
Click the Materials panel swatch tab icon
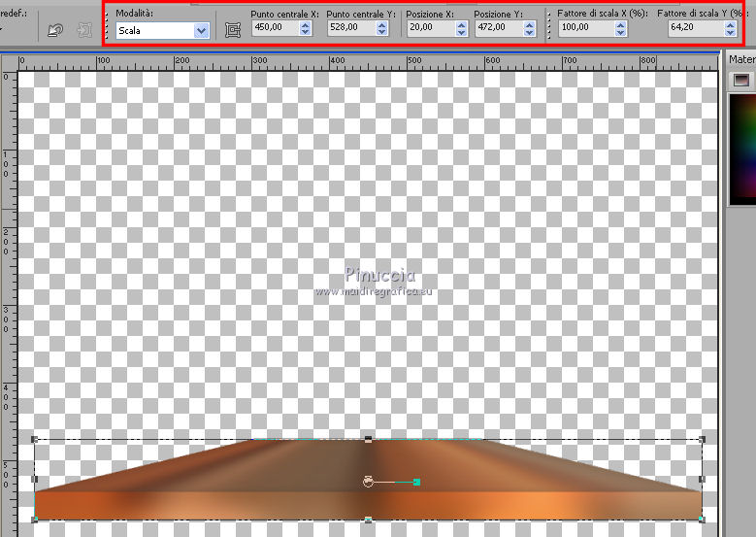[x=741, y=80]
